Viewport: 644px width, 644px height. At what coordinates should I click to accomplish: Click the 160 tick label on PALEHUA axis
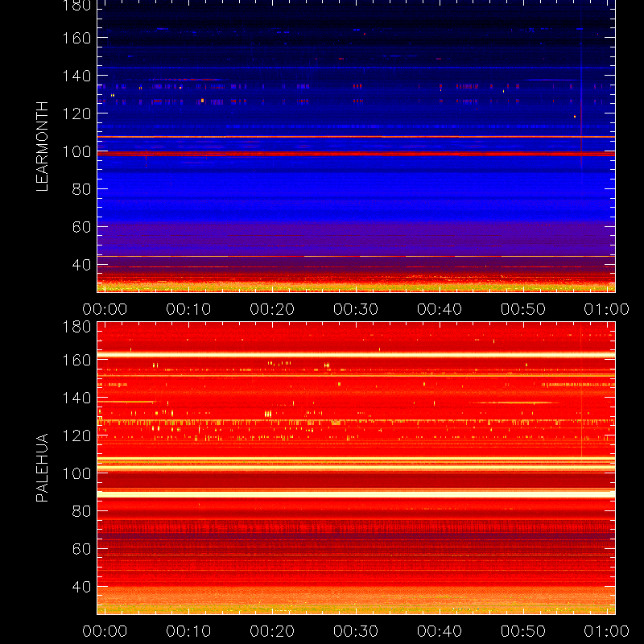click(76, 360)
